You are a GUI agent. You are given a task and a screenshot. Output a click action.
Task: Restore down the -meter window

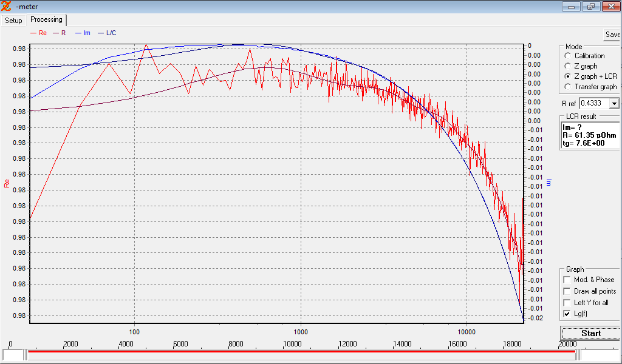coord(591,6)
